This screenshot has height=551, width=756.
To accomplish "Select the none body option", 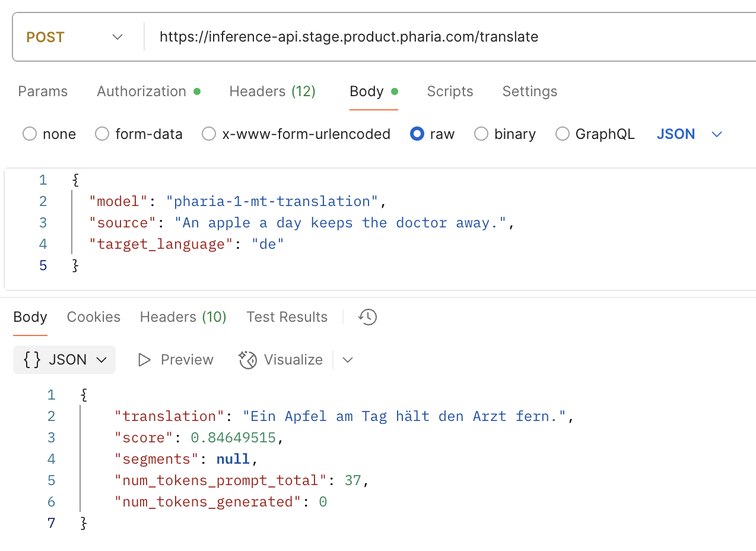I will coord(30,134).
